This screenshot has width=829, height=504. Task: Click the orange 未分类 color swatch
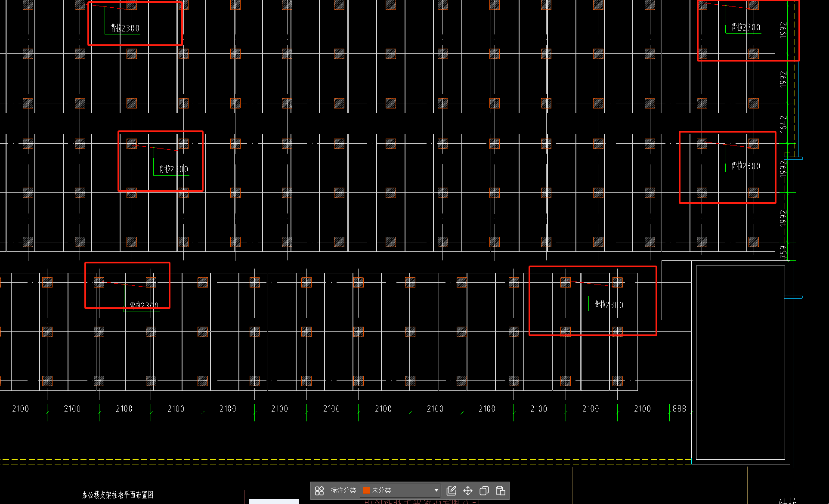(x=366, y=490)
